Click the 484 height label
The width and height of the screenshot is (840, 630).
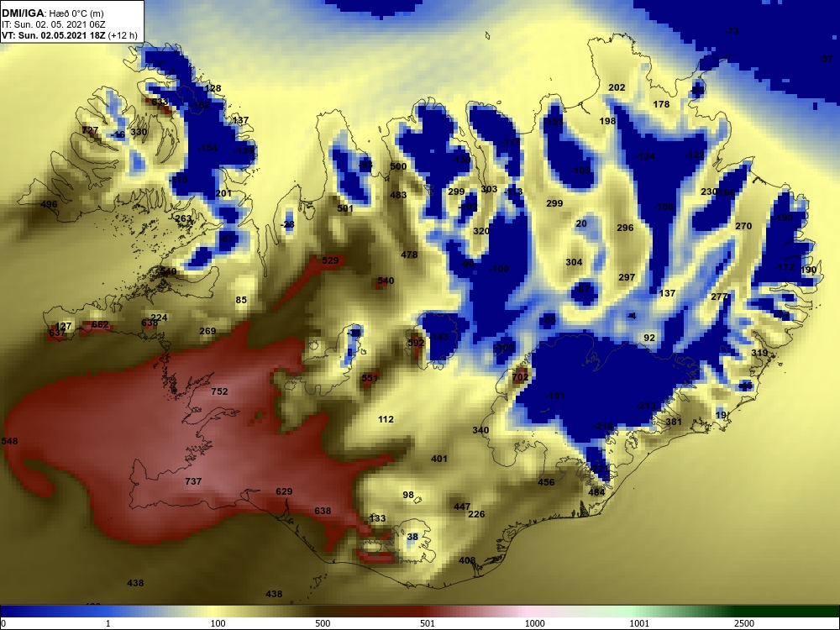coord(596,492)
